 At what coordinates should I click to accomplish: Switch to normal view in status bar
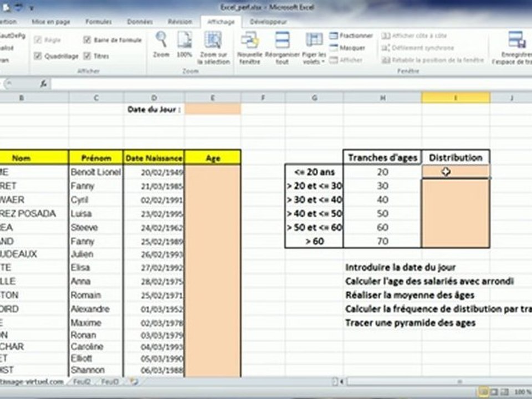click(x=484, y=392)
